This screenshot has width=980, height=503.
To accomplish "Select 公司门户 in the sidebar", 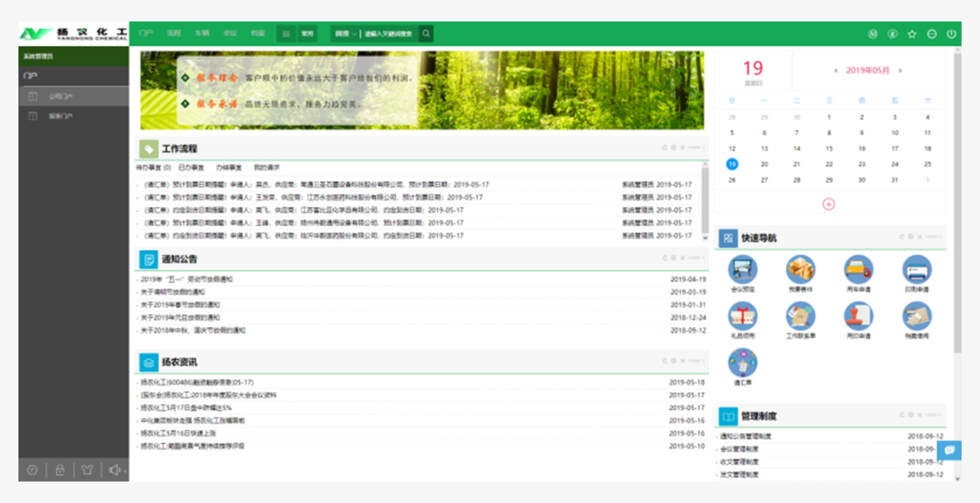I will coord(73,96).
